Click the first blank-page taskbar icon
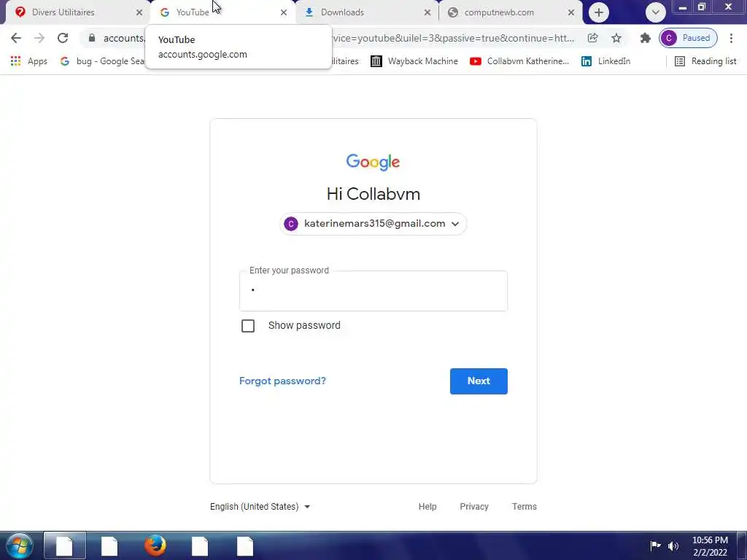 [65, 545]
